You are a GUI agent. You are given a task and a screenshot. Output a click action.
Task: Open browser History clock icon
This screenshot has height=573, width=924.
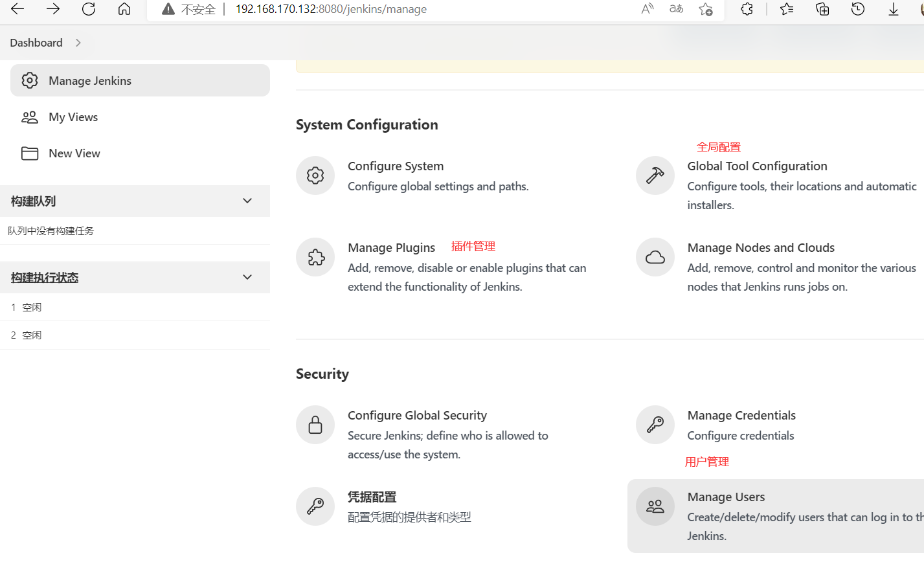point(858,9)
